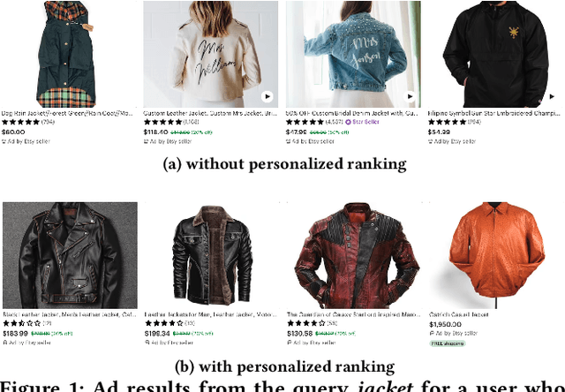This screenshot has width=565, height=392.
Task: Click the FREE shipping green badge
Action: (448, 343)
